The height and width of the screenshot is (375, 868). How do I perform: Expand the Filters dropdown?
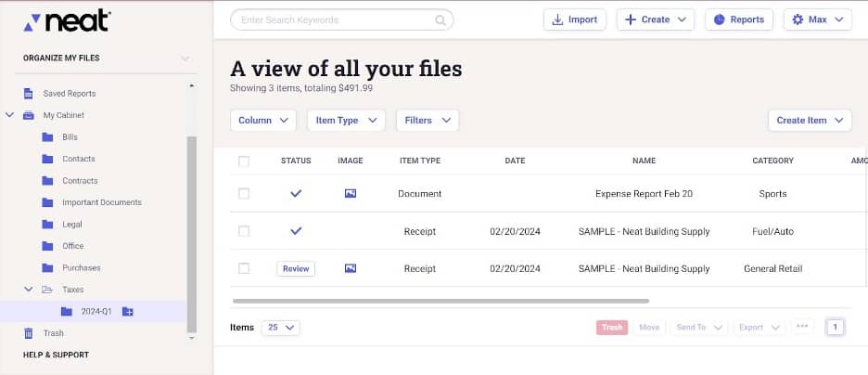tap(427, 121)
